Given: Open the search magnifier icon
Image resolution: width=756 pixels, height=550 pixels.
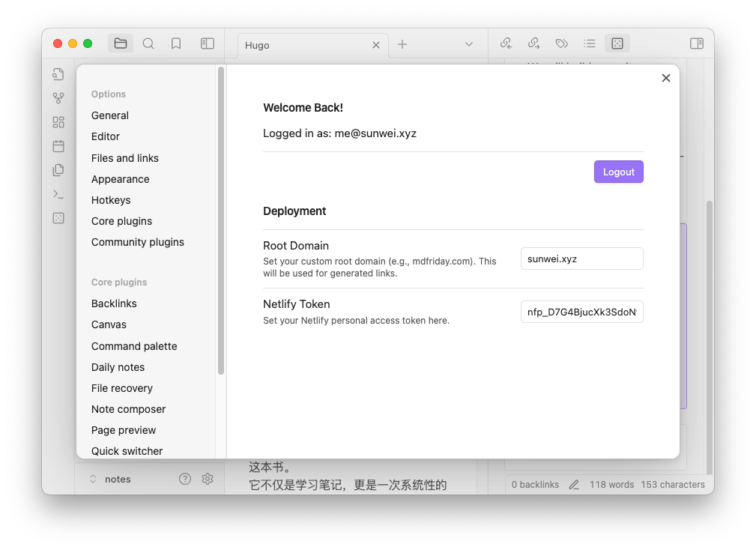Looking at the screenshot, I should coord(148,44).
